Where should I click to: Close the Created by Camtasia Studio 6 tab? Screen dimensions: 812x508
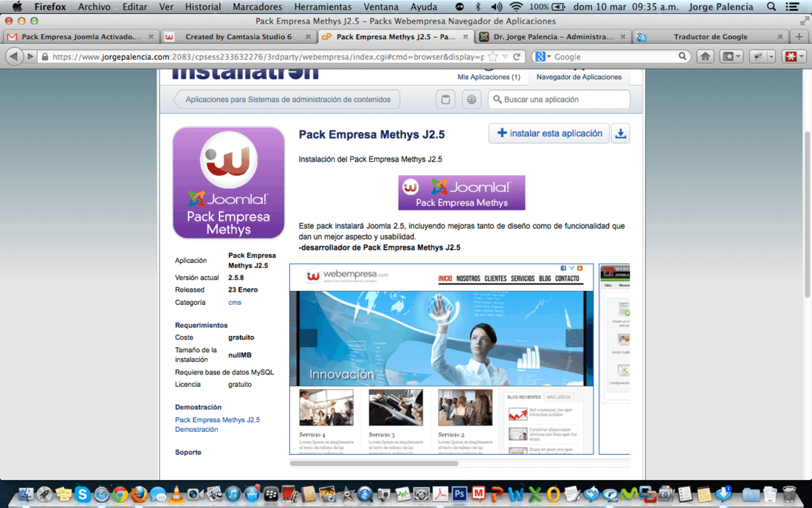tap(308, 37)
